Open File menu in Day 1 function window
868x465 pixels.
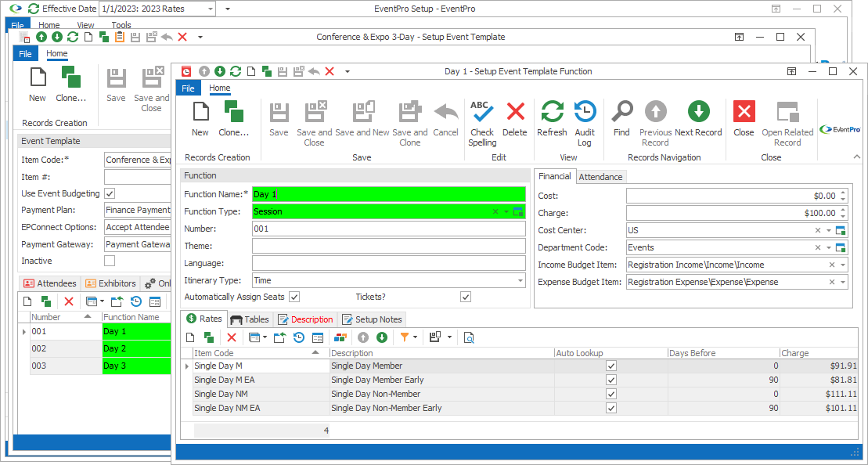[x=188, y=88]
